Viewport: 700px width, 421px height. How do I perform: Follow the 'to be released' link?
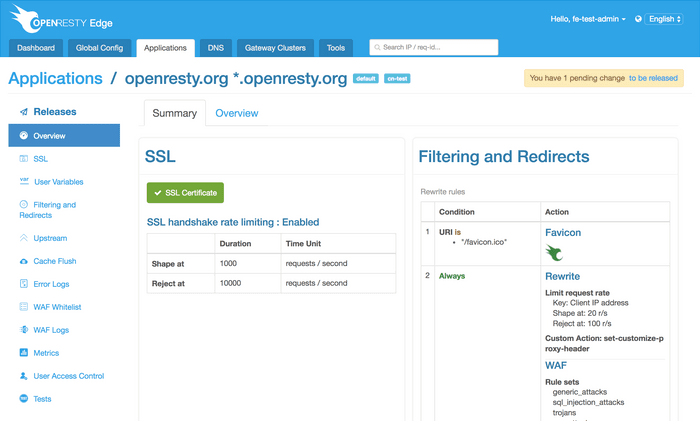pos(653,78)
